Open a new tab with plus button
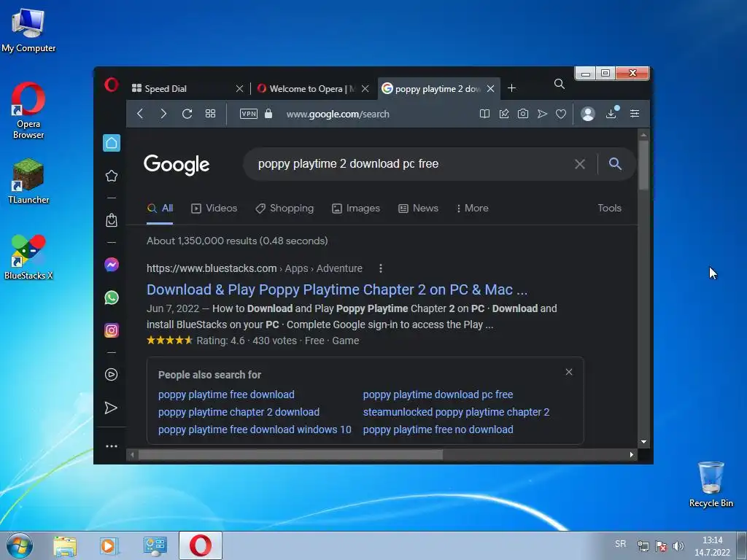 click(x=511, y=88)
